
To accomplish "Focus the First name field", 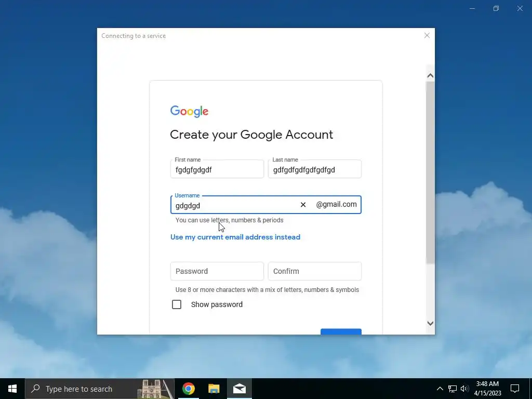I will (x=217, y=169).
